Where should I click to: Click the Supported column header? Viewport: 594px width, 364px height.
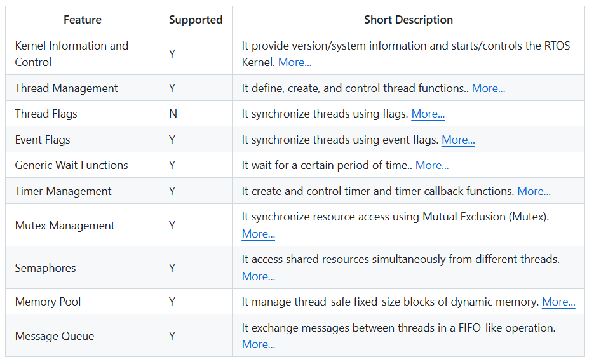(x=196, y=20)
